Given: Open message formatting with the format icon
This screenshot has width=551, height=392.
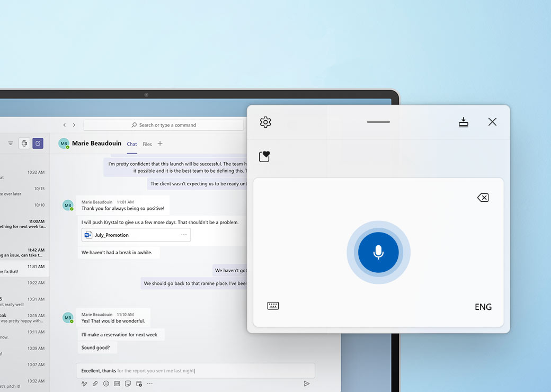Looking at the screenshot, I should (84, 383).
